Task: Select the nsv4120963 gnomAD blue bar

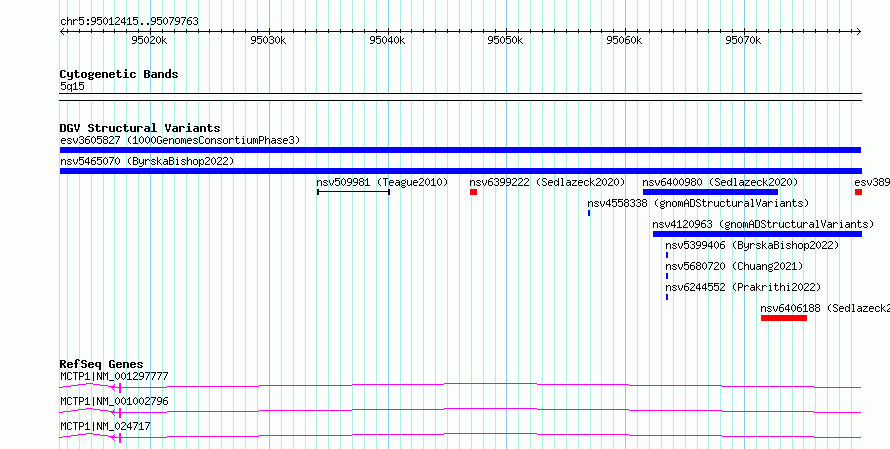Action: coord(757,234)
